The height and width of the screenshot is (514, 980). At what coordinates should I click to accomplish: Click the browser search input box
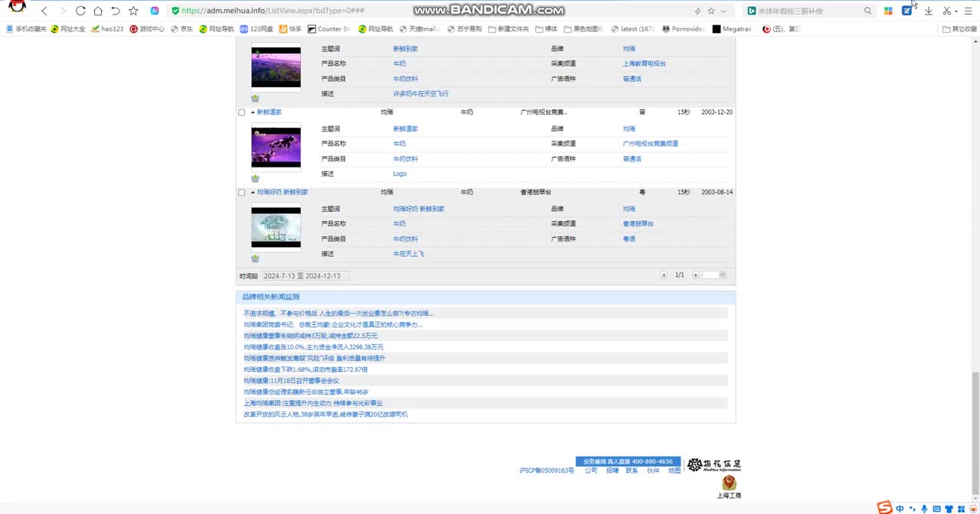[x=808, y=11]
